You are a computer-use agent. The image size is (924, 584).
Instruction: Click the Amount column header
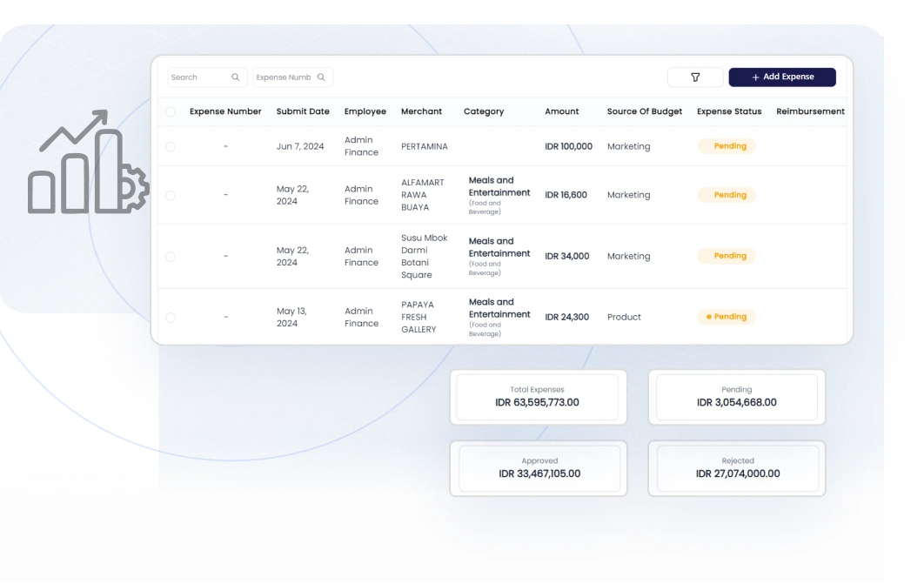pyautogui.click(x=562, y=111)
